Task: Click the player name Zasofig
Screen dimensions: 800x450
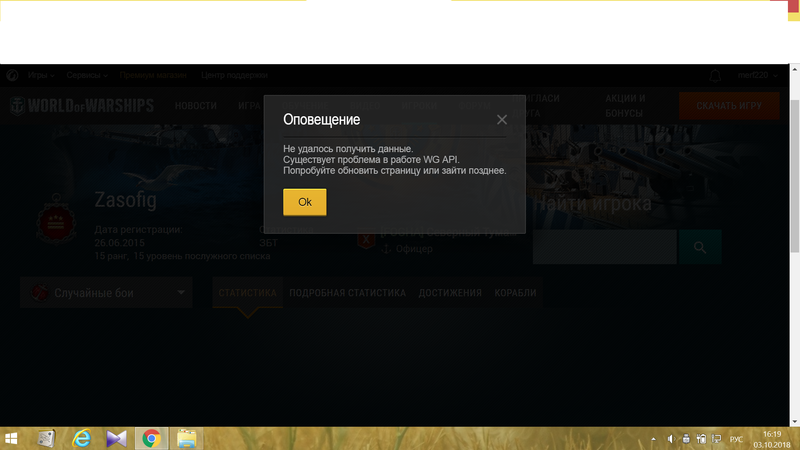Action: click(x=126, y=200)
